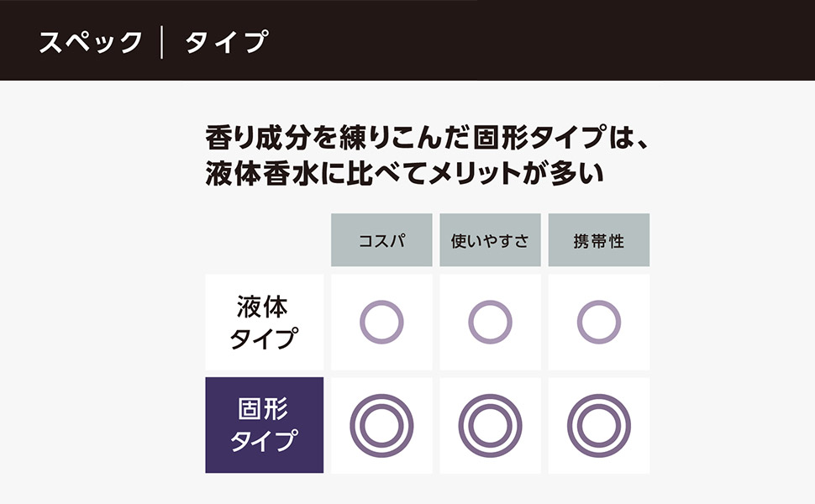The height and width of the screenshot is (504, 815).
Task: Select the double circle for 固形タイプ コスパ
Action: (x=381, y=425)
